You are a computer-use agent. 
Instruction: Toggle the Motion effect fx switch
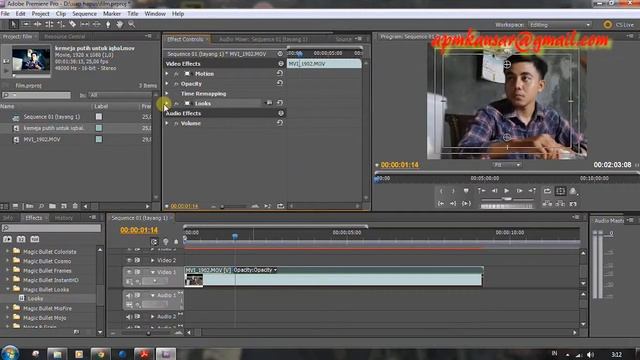(176, 74)
